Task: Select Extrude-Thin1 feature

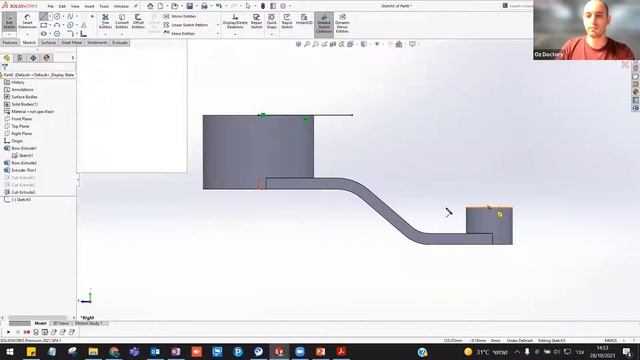Action: click(x=24, y=170)
